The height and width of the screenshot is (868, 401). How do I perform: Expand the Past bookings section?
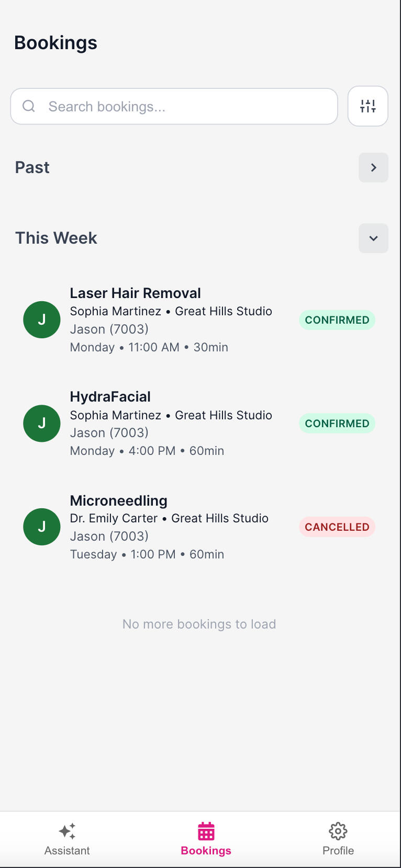pos(373,167)
